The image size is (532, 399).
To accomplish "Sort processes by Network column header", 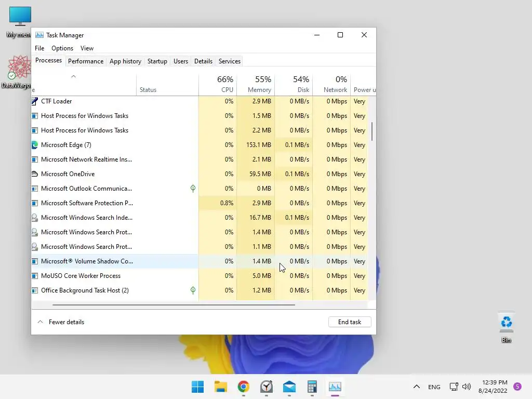I will pyautogui.click(x=332, y=84).
